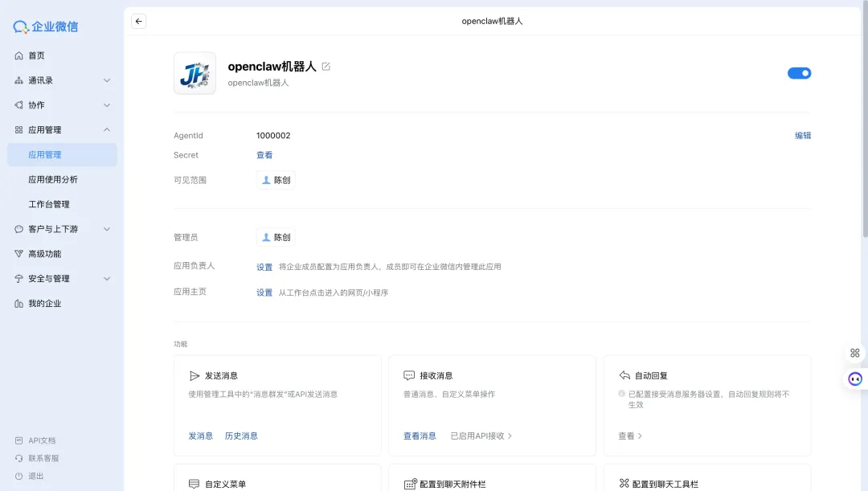The height and width of the screenshot is (491, 868).
Task: Click the openclaw机器人 app logo
Action: [194, 73]
